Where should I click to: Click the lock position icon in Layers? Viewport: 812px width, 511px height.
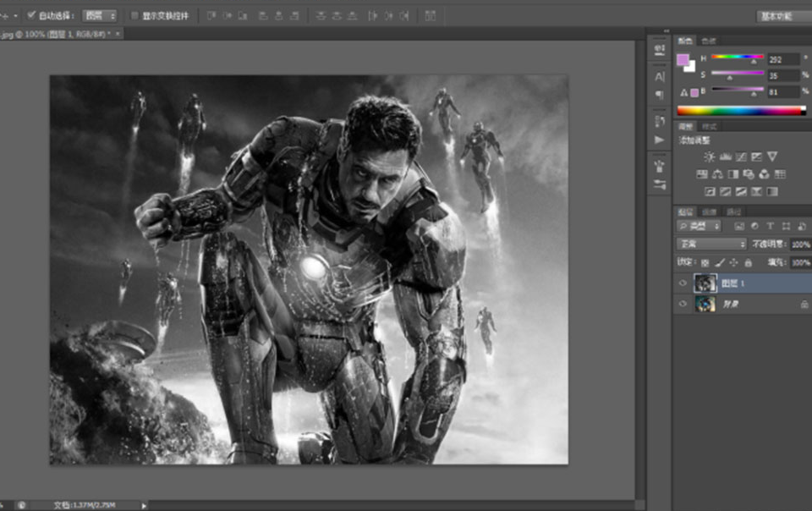733,263
